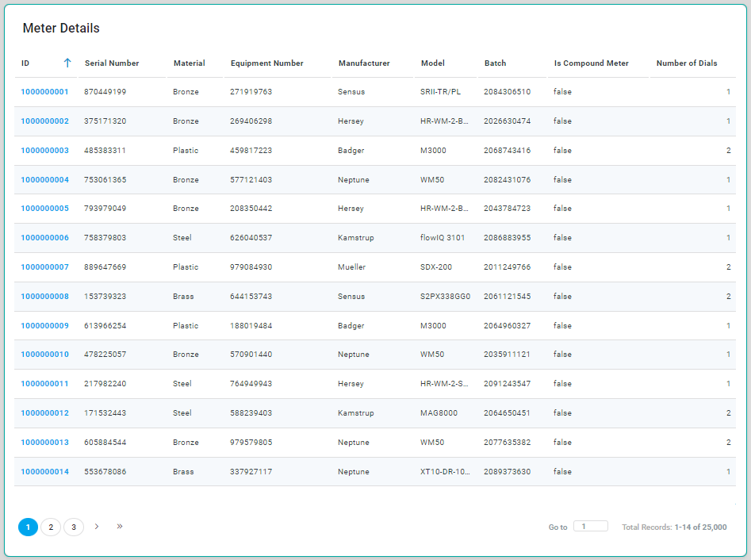751x560 pixels.
Task: Sort by Is Compound Meter header
Action: click(x=591, y=63)
